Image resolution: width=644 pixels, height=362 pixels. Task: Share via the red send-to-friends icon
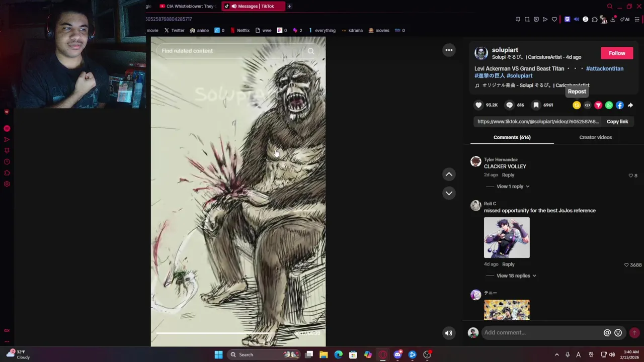pos(598,105)
